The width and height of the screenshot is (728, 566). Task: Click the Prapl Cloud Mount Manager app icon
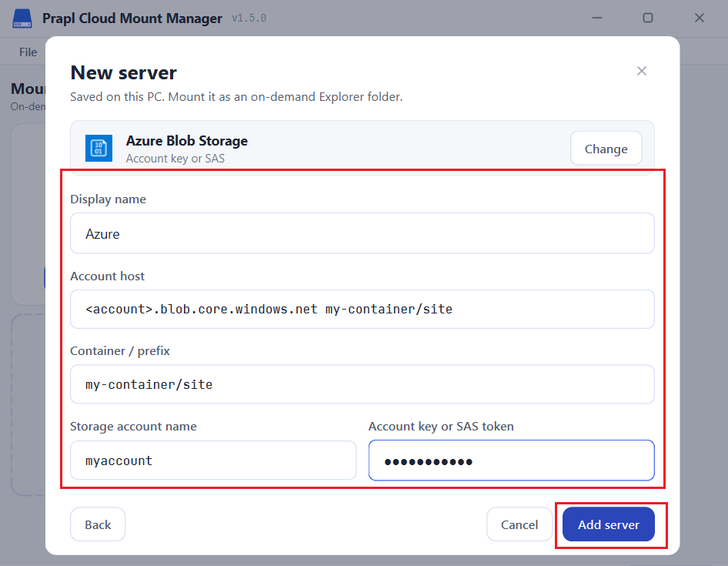click(22, 18)
